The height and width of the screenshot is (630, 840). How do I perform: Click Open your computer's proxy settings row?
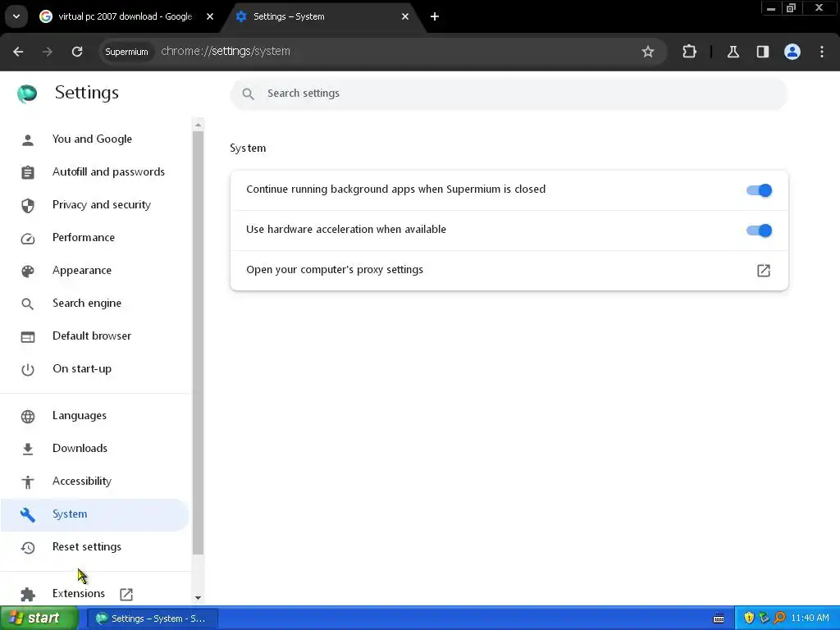tap(509, 271)
